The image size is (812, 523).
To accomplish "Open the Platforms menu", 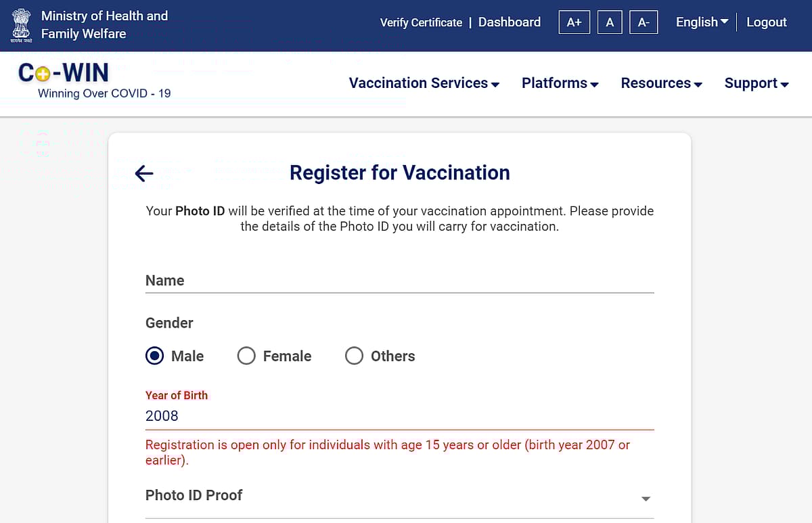I will point(560,83).
